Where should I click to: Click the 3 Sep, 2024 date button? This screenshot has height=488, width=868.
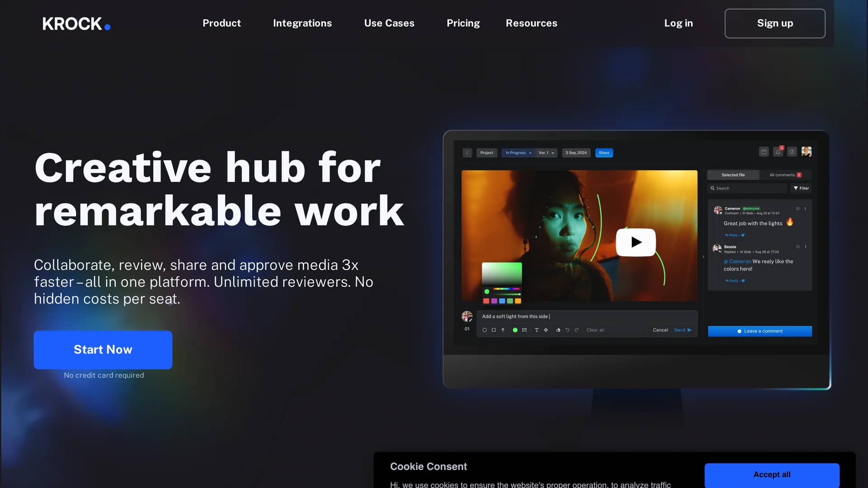(x=576, y=153)
